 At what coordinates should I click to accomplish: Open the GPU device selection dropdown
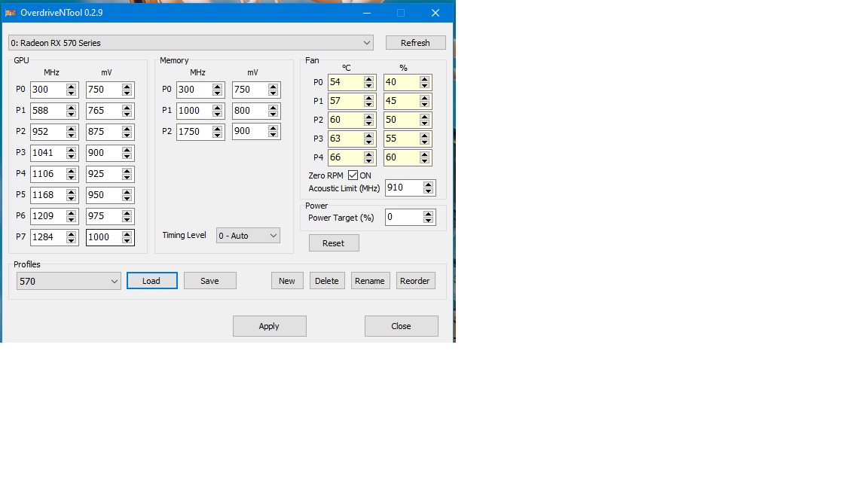(191, 43)
